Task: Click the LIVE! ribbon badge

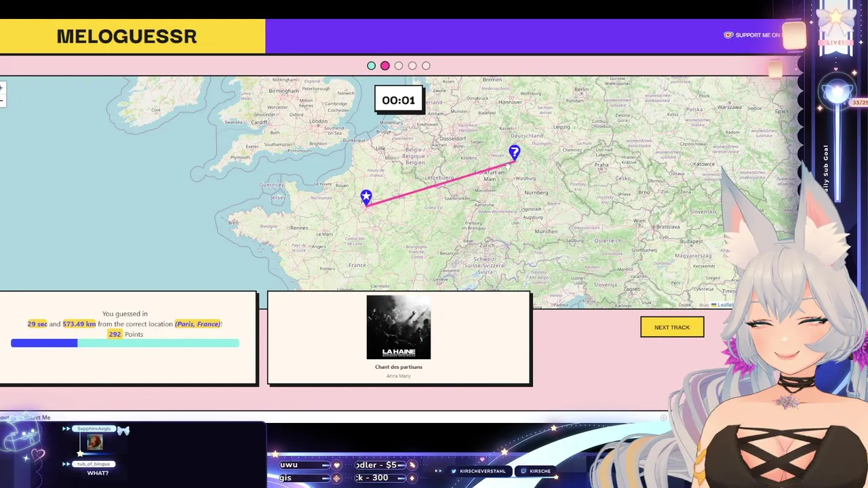Action: pyautogui.click(x=835, y=42)
